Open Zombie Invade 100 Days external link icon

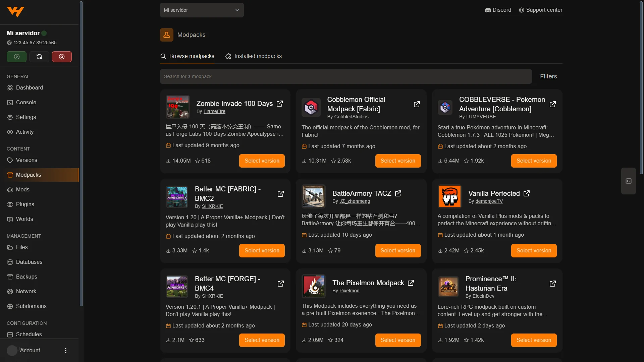click(x=280, y=104)
